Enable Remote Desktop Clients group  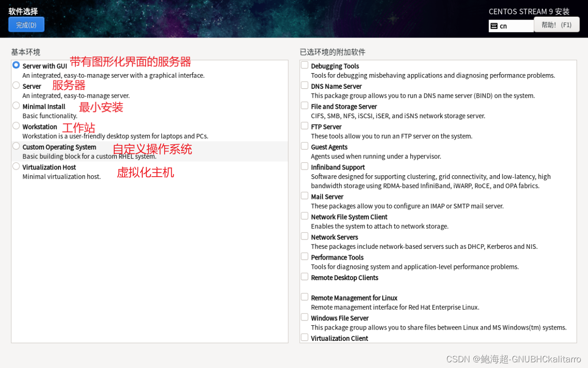pos(304,276)
